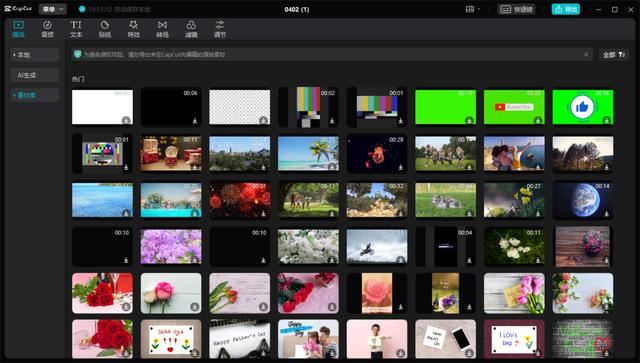
Task: Open the 菜单 menu dropdown
Action: [x=52, y=9]
